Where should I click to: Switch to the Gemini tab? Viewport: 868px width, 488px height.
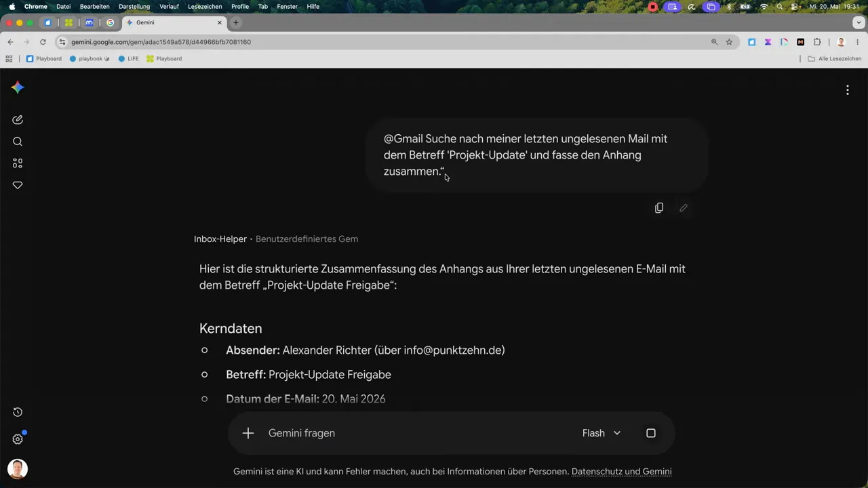(174, 22)
